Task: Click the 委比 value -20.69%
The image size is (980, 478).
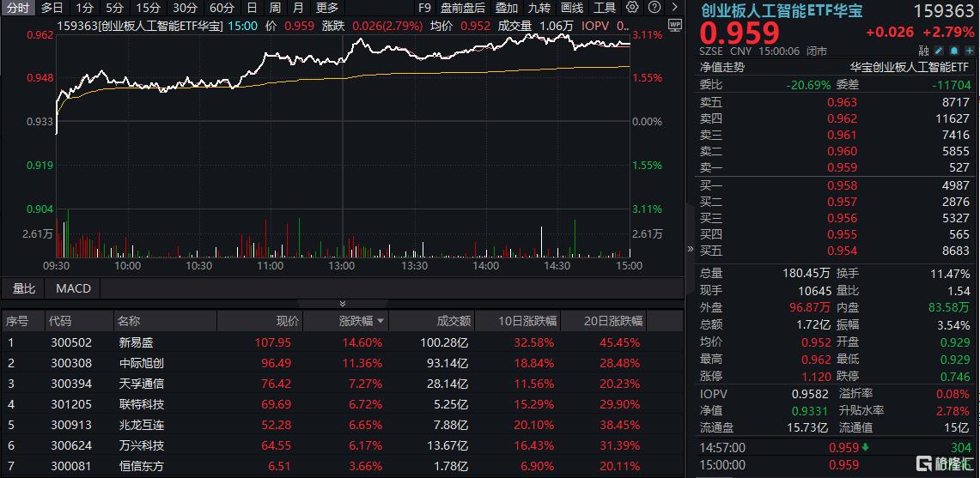Action: click(x=807, y=85)
